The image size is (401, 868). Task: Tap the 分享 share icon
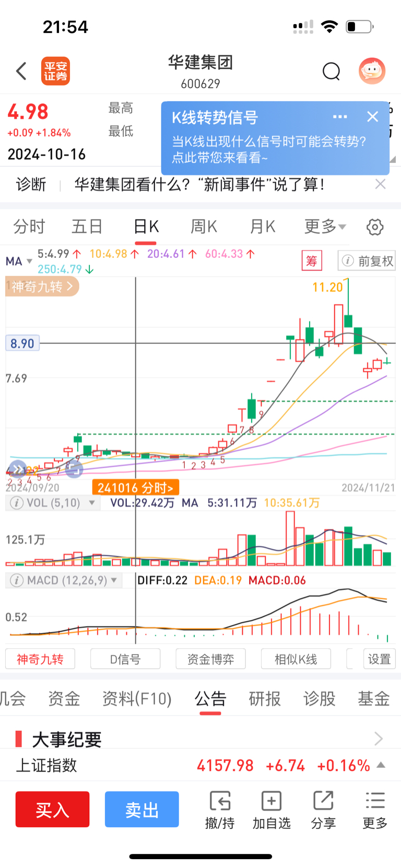[x=323, y=801]
